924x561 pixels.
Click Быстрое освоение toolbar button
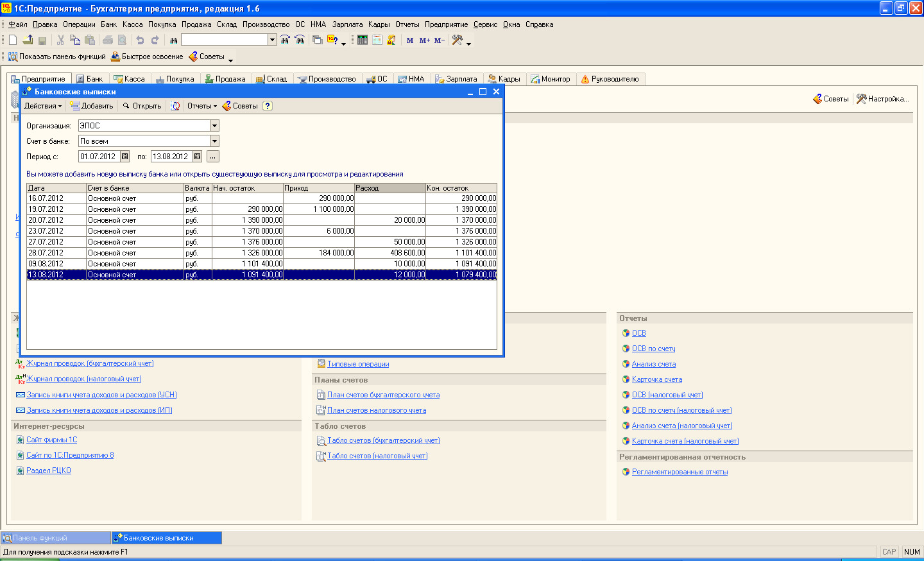pyautogui.click(x=147, y=56)
